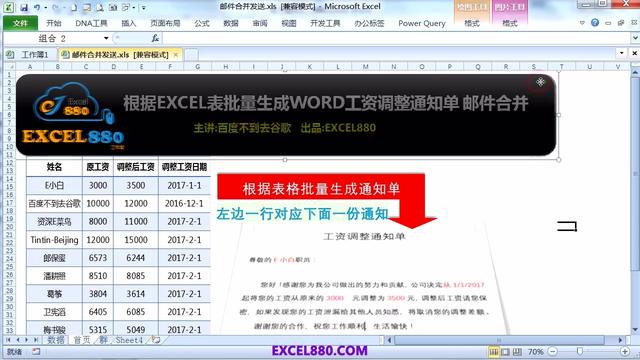Click the New document icon in quick access toolbar

click(x=73, y=7)
